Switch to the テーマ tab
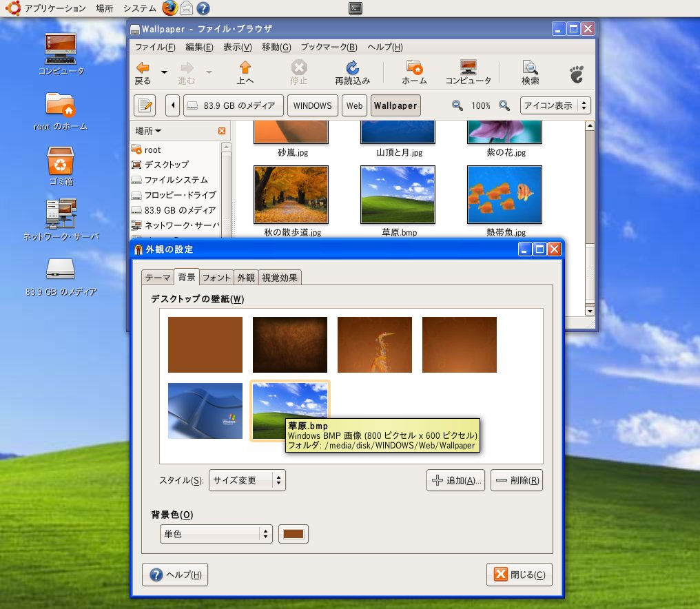Viewport: 700px width, 609px height. click(x=158, y=278)
